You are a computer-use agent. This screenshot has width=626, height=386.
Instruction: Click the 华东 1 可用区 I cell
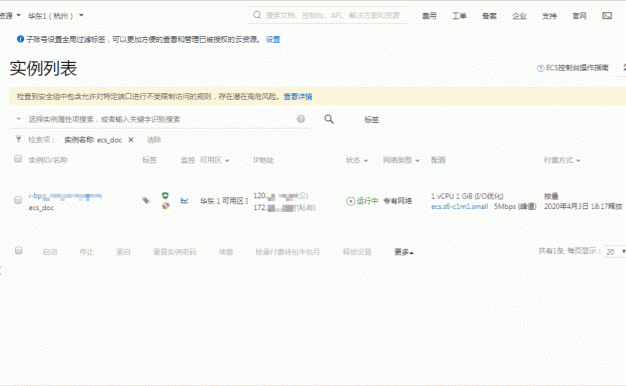[224, 201]
